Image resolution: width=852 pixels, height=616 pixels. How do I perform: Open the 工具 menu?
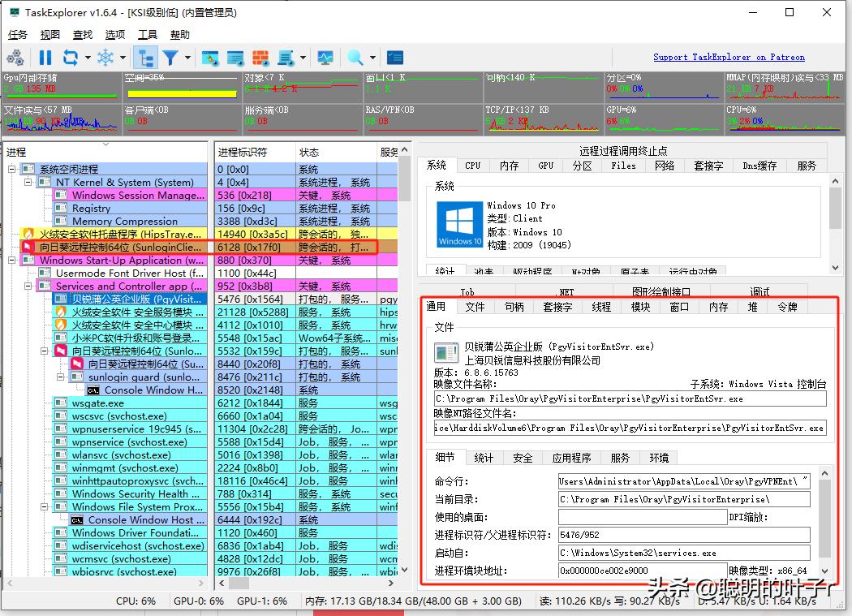point(148,34)
